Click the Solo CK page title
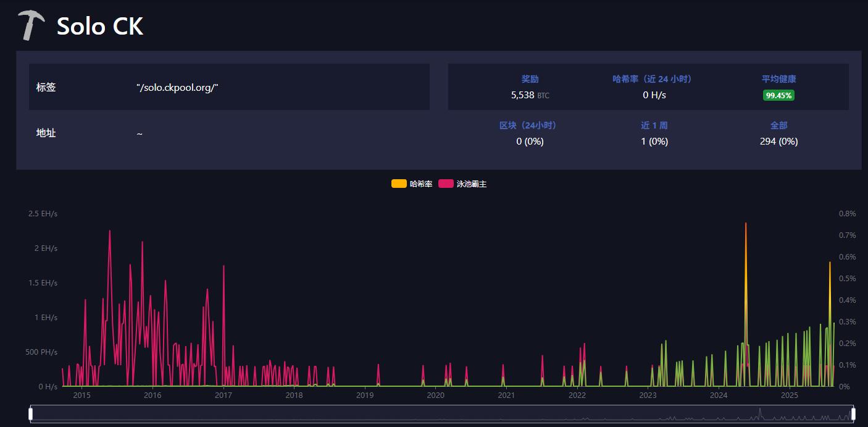This screenshot has height=427, width=868. 100,26
